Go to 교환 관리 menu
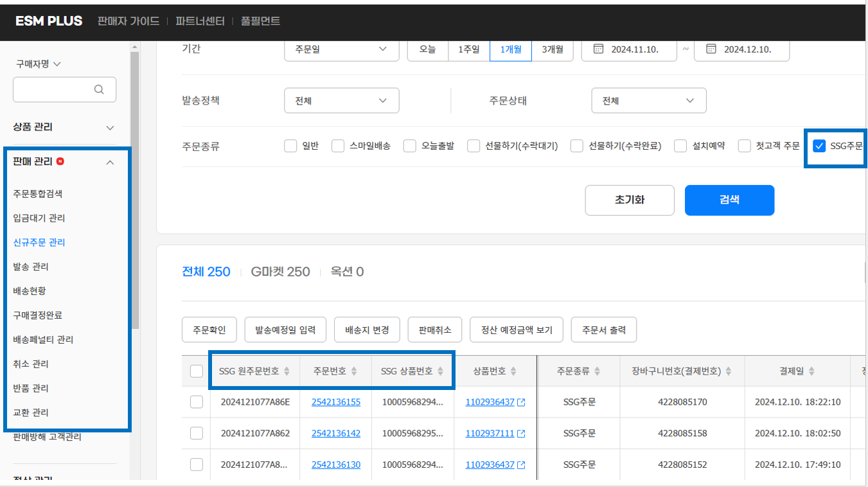 [x=31, y=412]
